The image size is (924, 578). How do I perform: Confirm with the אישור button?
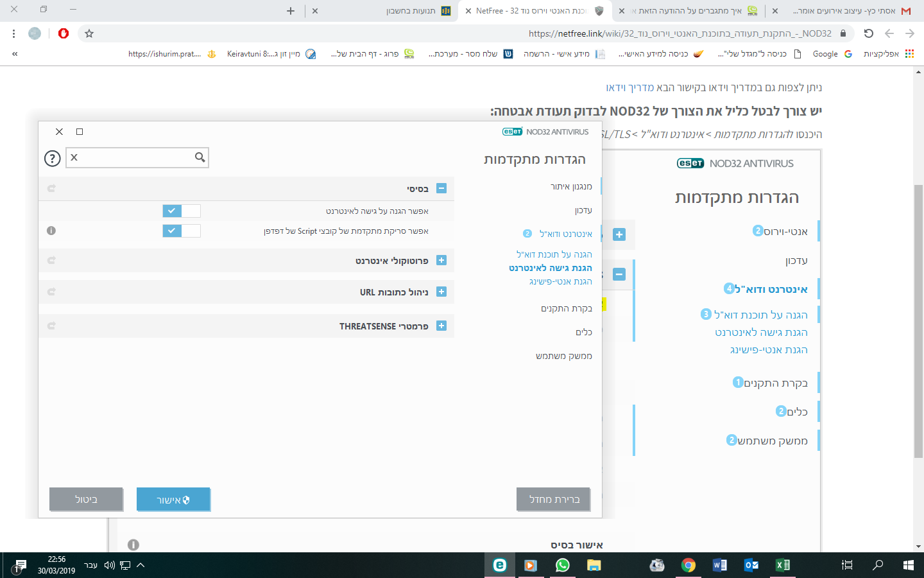click(173, 499)
